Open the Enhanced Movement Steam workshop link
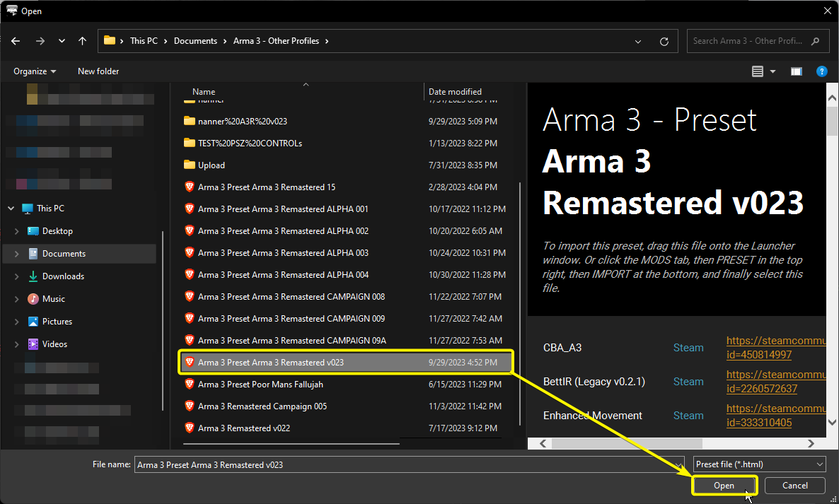The height and width of the screenshot is (504, 839). 776,415
